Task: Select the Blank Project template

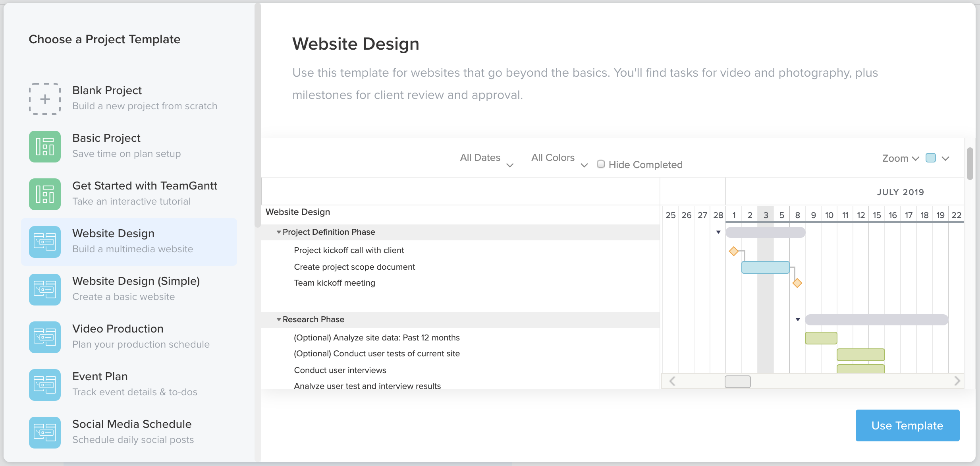Action: pos(129,99)
